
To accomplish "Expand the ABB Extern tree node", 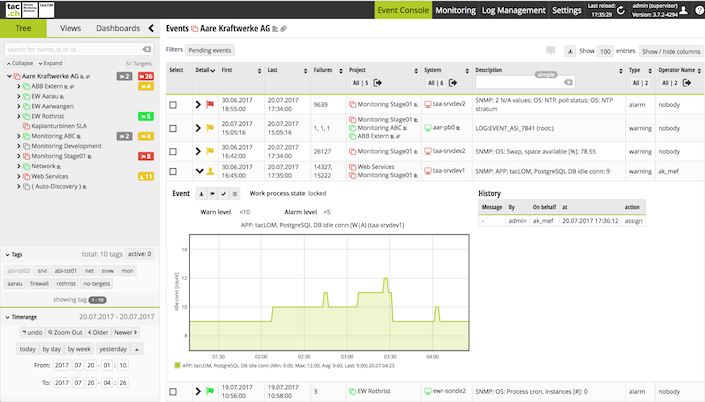I will tap(19, 86).
